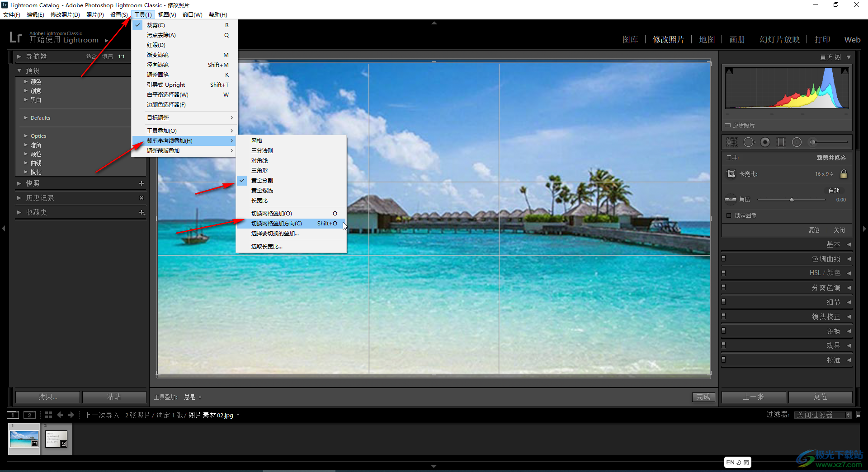The image size is (868, 472).
Task: Click 自动 auto straighten button
Action: pyautogui.click(x=834, y=191)
